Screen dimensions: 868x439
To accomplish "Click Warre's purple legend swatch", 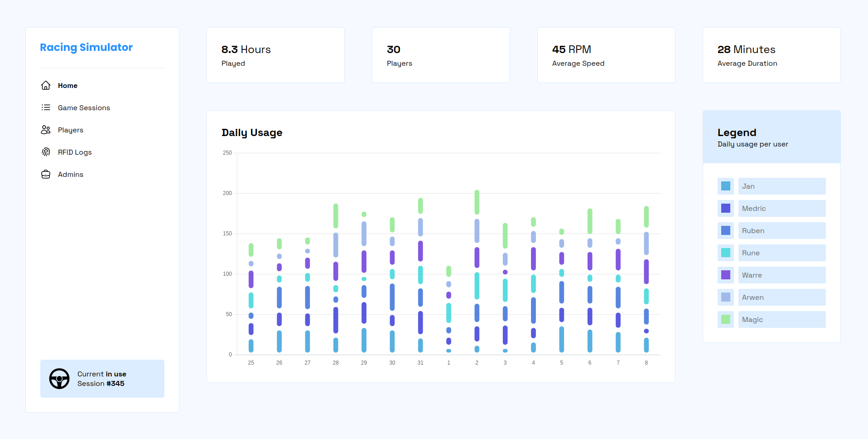I will pos(726,275).
